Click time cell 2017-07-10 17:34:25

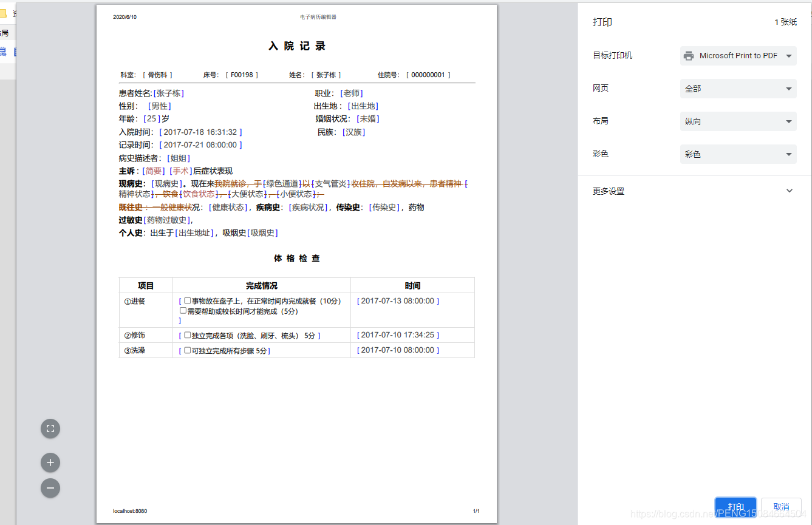pyautogui.click(x=398, y=335)
